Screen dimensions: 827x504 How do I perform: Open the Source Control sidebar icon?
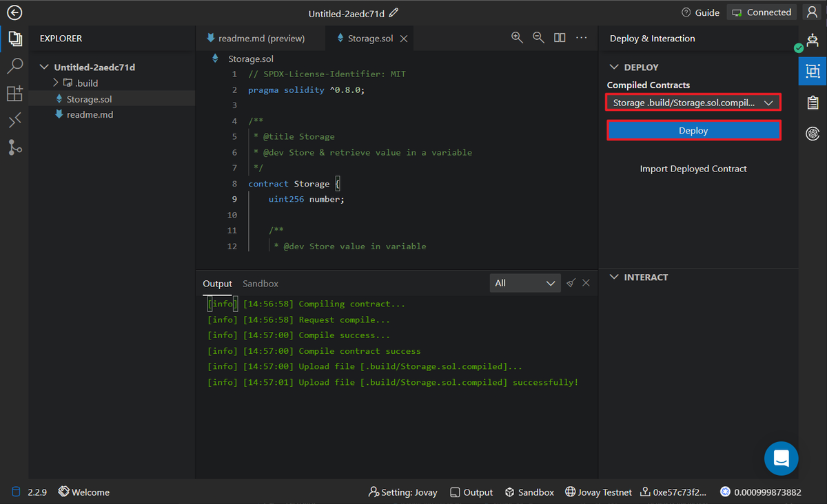click(x=14, y=147)
